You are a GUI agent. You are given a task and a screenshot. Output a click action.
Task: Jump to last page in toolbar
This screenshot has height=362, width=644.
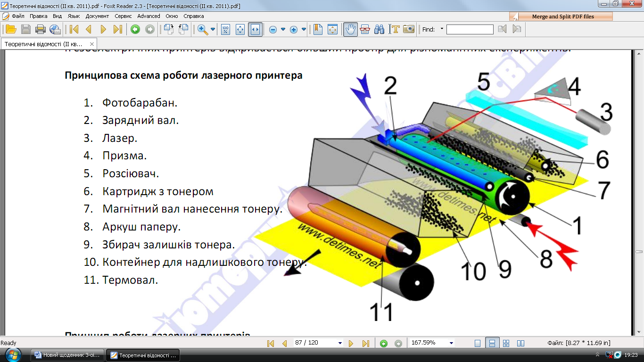[x=118, y=29]
